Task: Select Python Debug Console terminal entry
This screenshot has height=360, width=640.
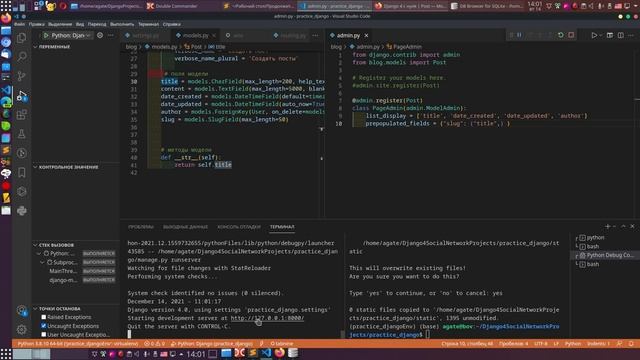Action: tap(606, 255)
